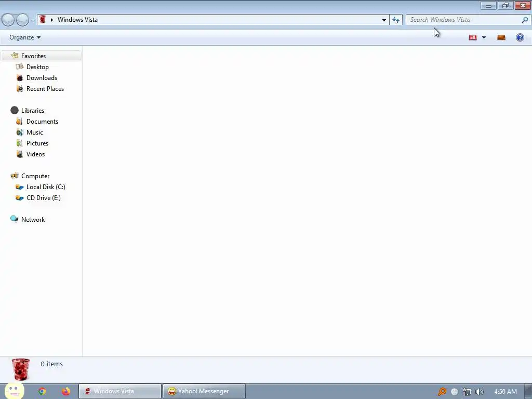
Task: Launch Firefox from the taskbar
Action: coord(66,391)
